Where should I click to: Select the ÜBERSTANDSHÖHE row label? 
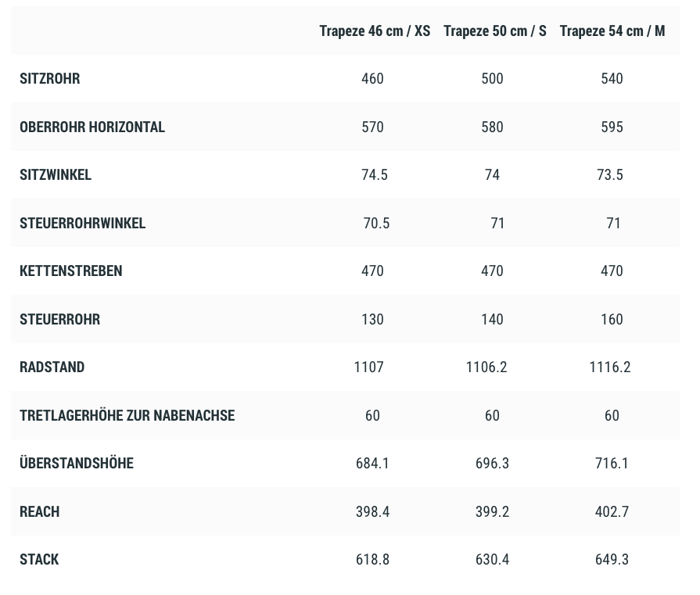[x=77, y=464]
